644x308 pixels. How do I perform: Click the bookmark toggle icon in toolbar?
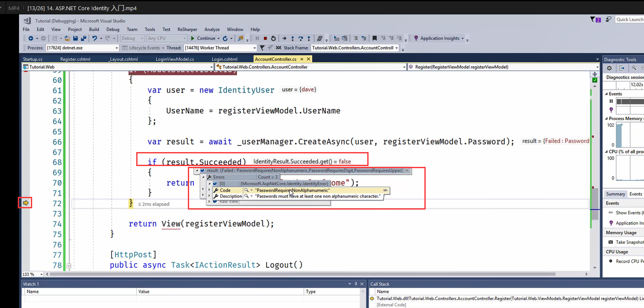[x=374, y=38]
